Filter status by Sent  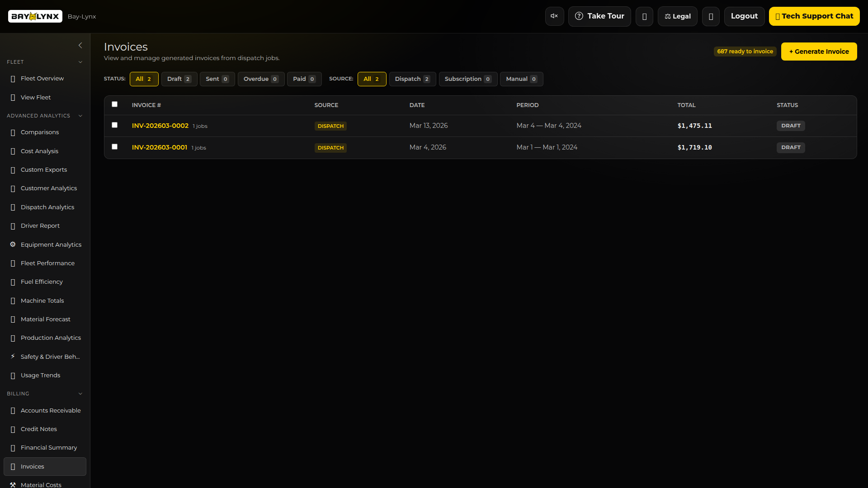[217, 79]
